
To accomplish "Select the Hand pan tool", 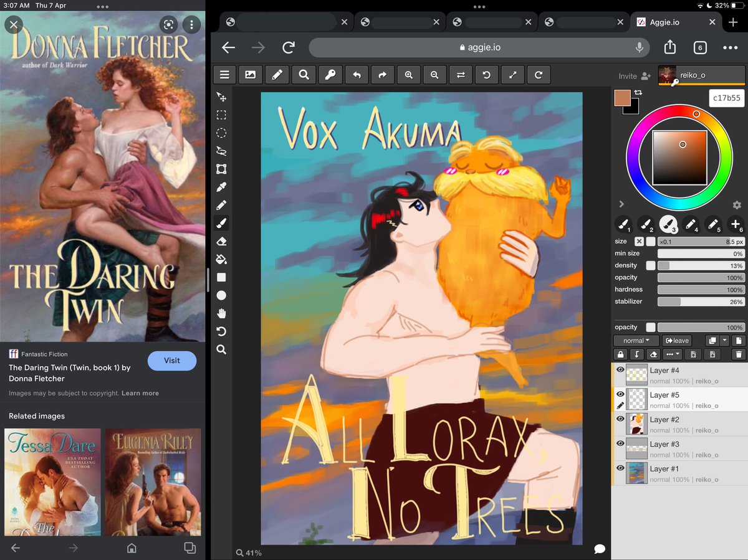I will click(x=221, y=313).
